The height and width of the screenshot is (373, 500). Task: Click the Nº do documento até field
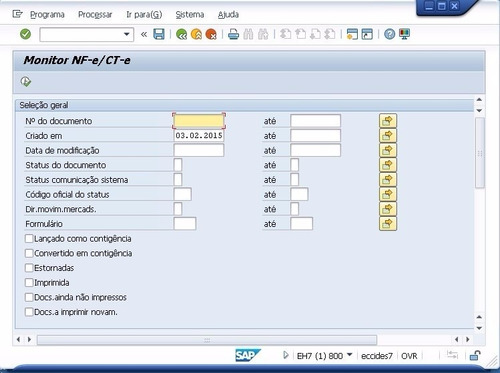click(x=315, y=121)
